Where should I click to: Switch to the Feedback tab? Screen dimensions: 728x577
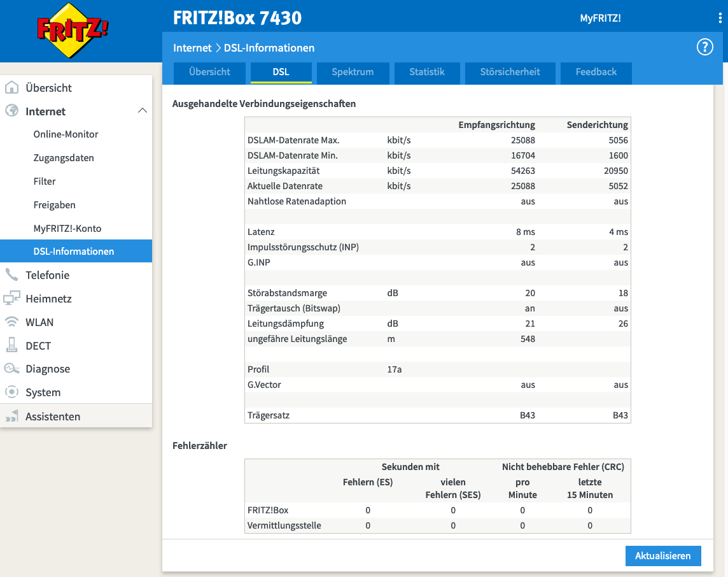(x=596, y=73)
